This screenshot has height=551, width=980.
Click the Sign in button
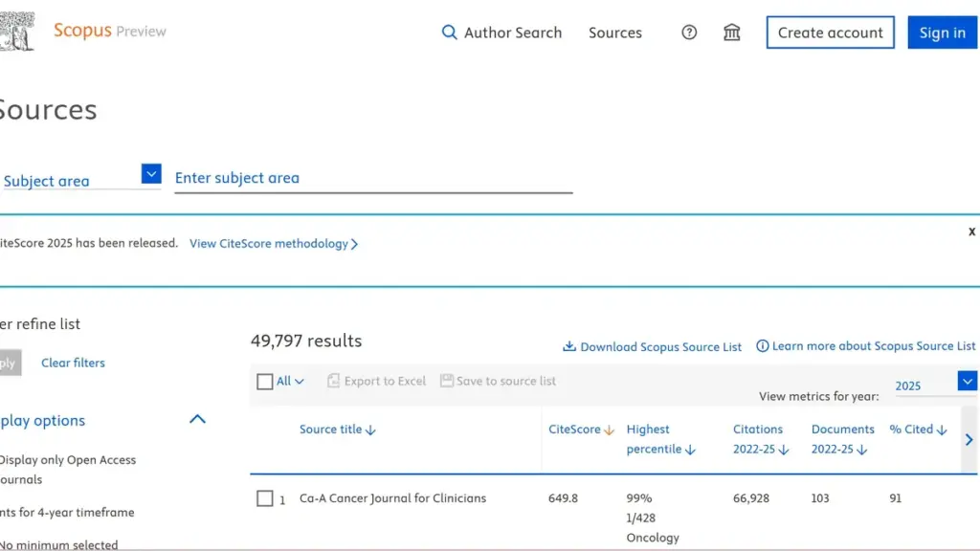[942, 33]
